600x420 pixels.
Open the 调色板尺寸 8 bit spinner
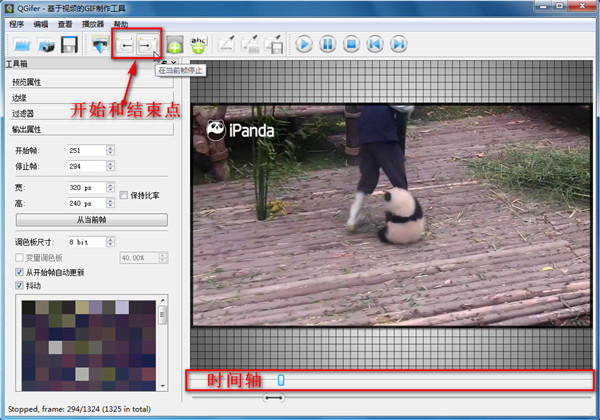coord(90,242)
